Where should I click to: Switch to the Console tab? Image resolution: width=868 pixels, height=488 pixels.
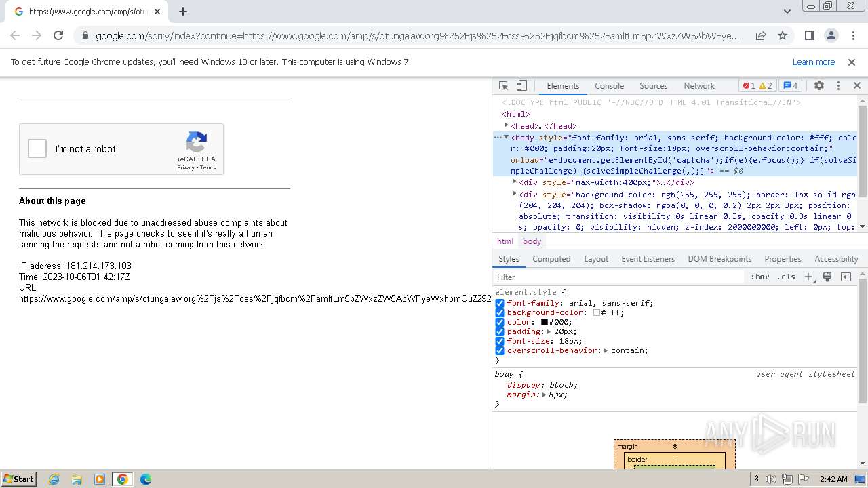coord(609,86)
